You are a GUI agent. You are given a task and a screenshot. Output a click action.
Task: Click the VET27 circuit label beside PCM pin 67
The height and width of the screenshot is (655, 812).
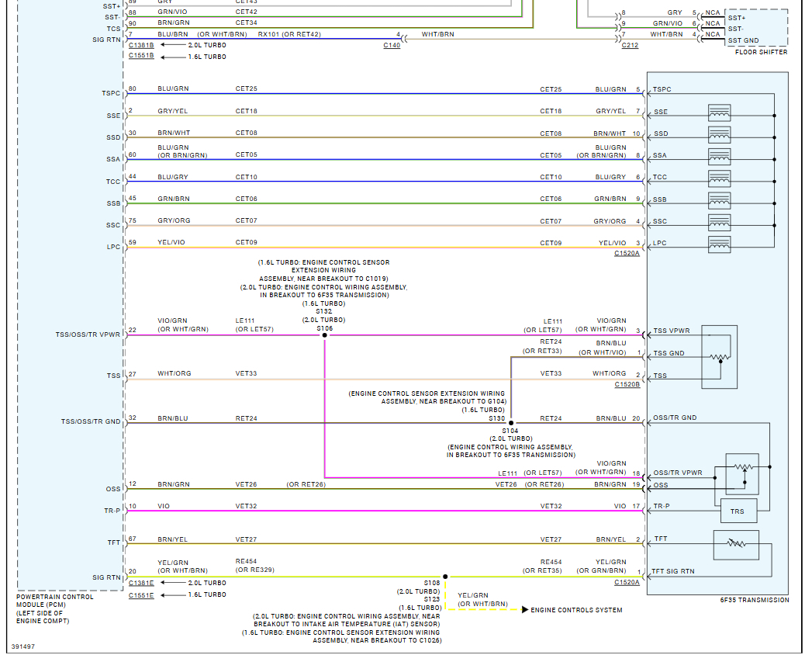pyautogui.click(x=246, y=539)
